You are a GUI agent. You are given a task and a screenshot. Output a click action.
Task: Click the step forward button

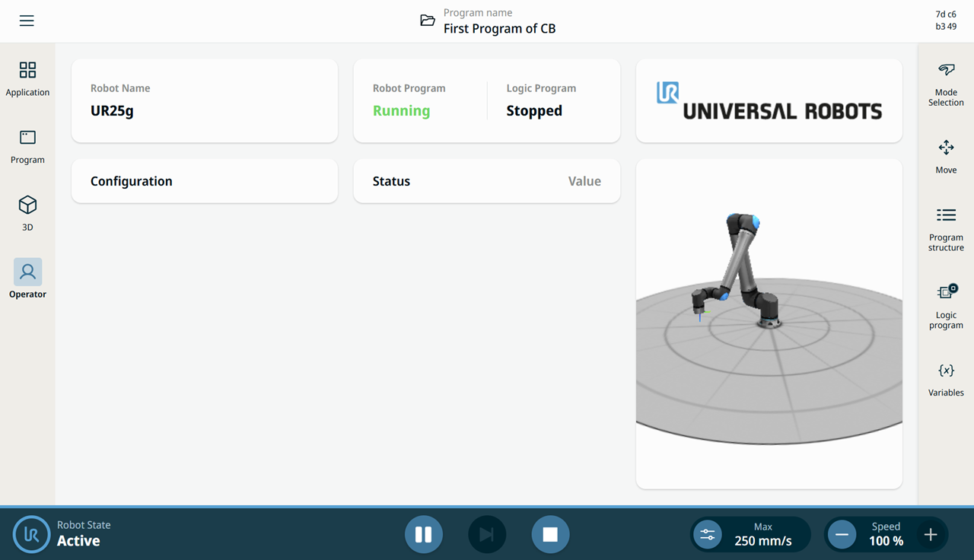click(487, 534)
